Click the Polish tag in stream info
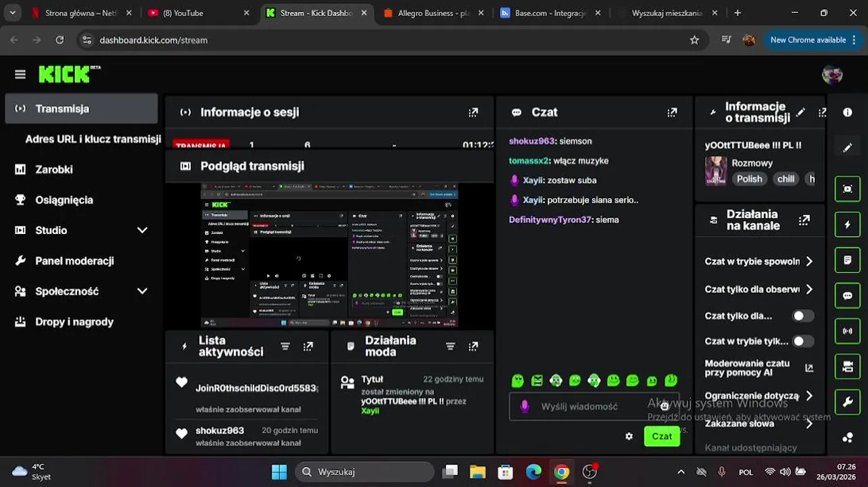 [x=749, y=179]
